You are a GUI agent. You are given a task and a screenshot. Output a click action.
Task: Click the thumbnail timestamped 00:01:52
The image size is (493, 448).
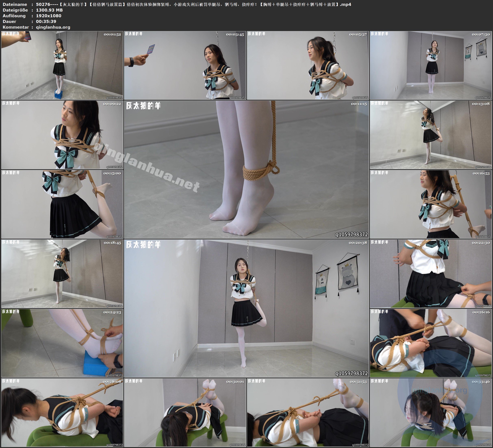(62, 65)
